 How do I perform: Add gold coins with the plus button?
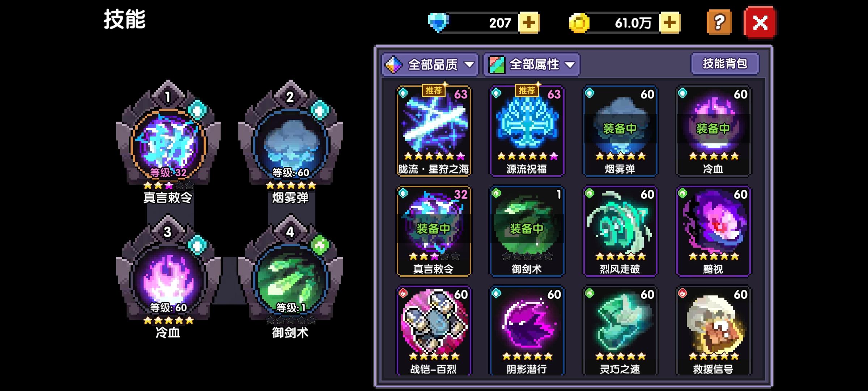(669, 23)
